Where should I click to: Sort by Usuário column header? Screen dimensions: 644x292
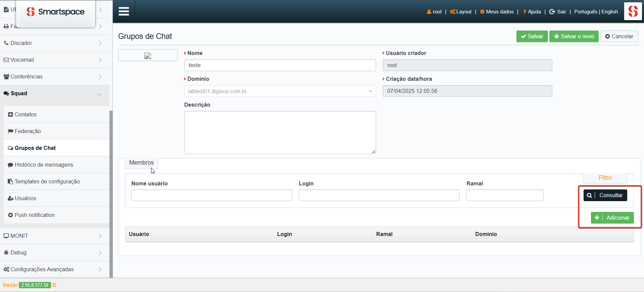tap(139, 234)
